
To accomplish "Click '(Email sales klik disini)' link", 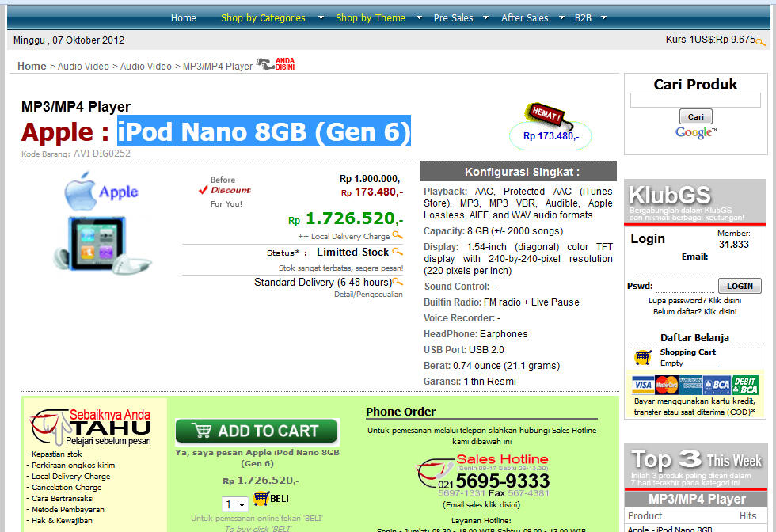I will (481, 505).
